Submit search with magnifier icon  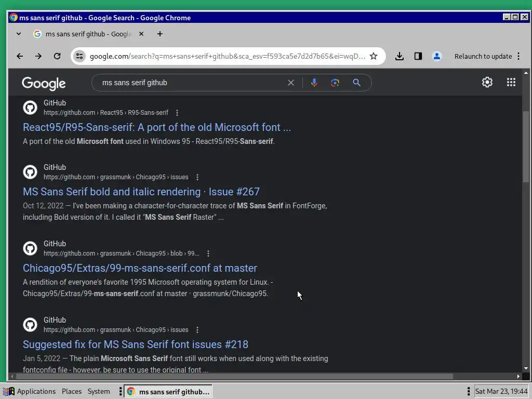pos(356,83)
